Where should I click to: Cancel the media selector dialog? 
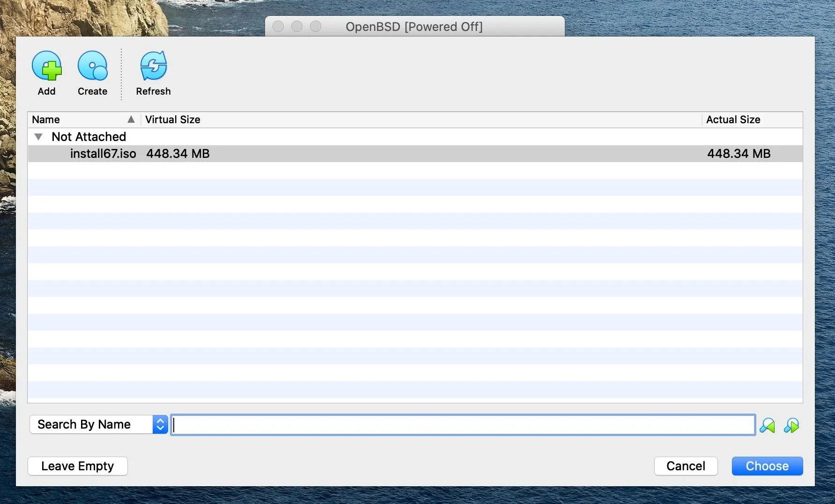point(686,466)
